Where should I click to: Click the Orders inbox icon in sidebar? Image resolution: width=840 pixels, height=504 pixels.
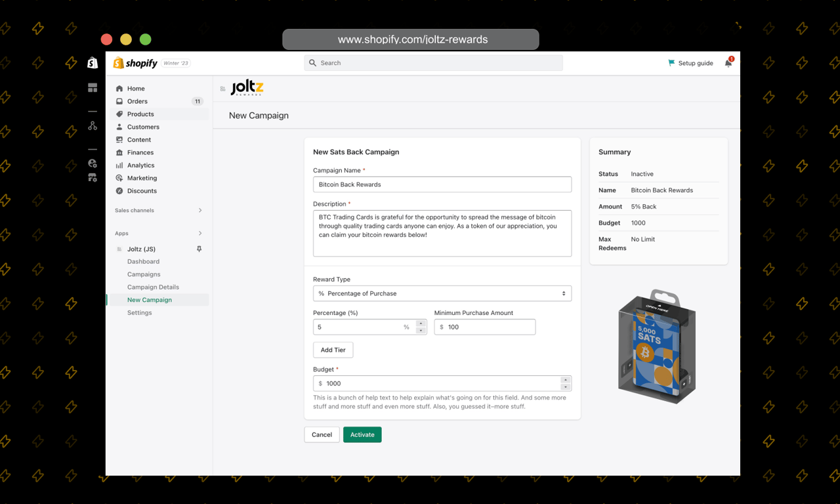pos(119,101)
